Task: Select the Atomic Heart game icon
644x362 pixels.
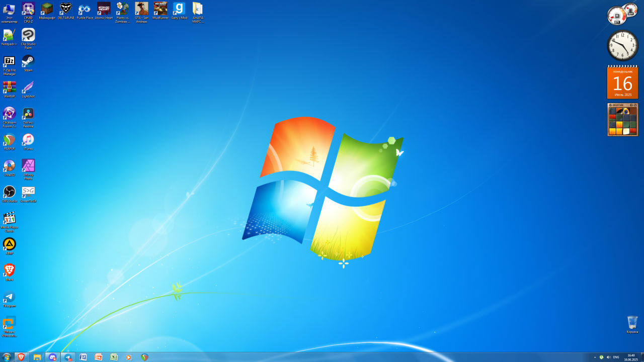Action: click(x=104, y=11)
